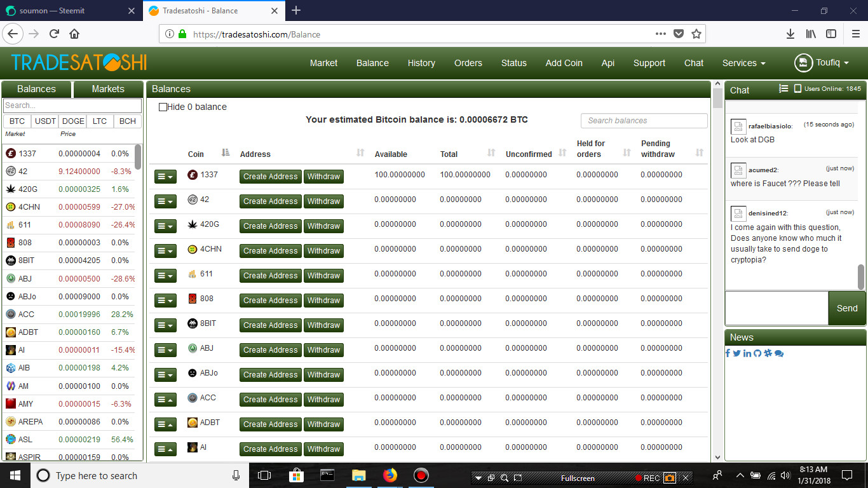
Task: Open the Twitter icon in News panel
Action: 736,353
